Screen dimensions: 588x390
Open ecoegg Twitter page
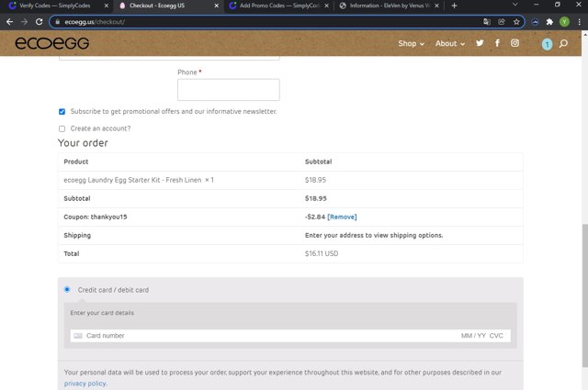pos(480,43)
